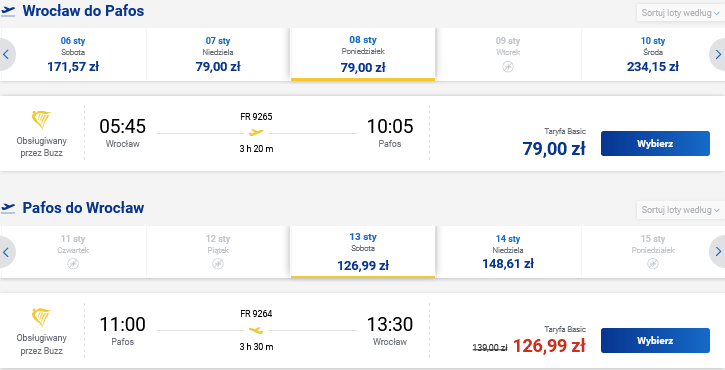725x370 pixels.
Task: Click the yellow plane icon under FR 9264
Action: tap(256, 330)
